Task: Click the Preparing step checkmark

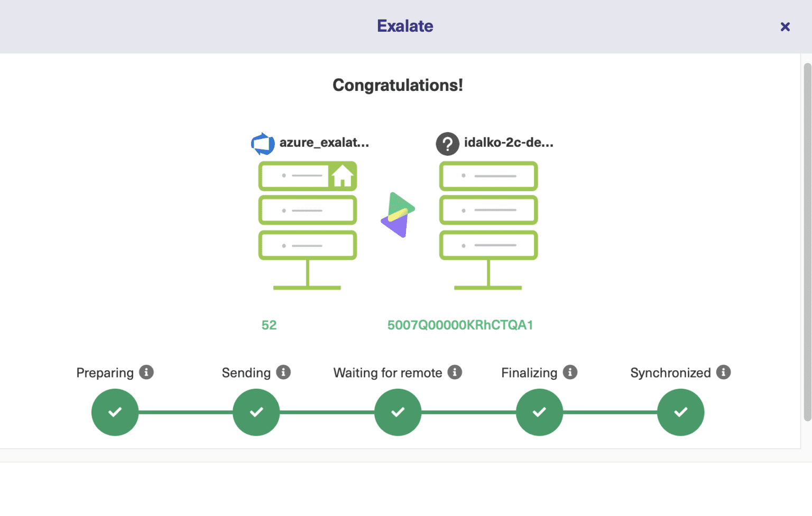Action: tap(115, 412)
